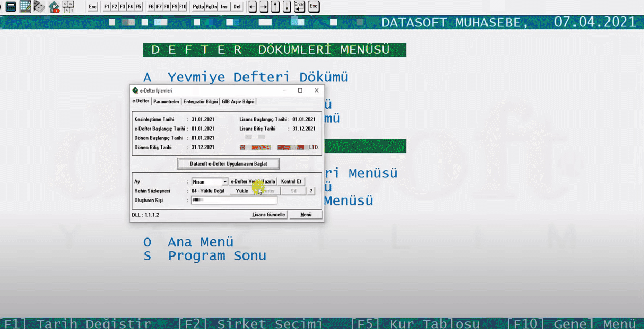Open the Entegratör Bilgisi tab
This screenshot has width=644, height=329.
pos(201,101)
